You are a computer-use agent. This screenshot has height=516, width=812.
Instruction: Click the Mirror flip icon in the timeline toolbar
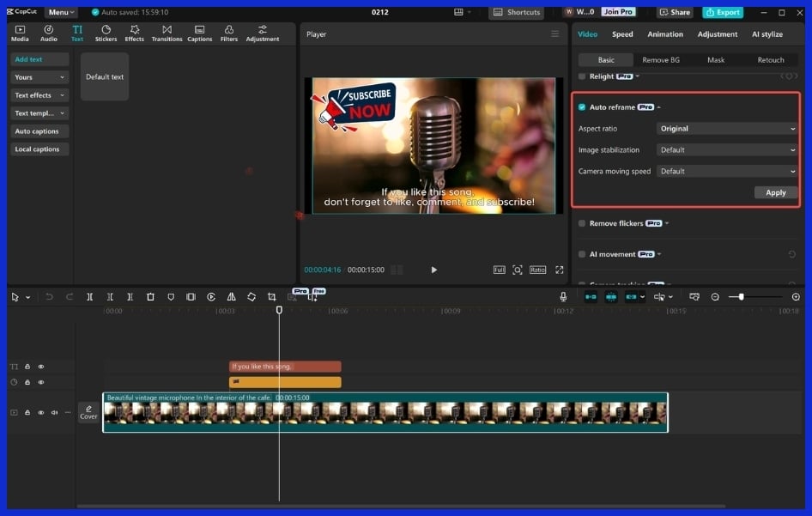click(230, 296)
